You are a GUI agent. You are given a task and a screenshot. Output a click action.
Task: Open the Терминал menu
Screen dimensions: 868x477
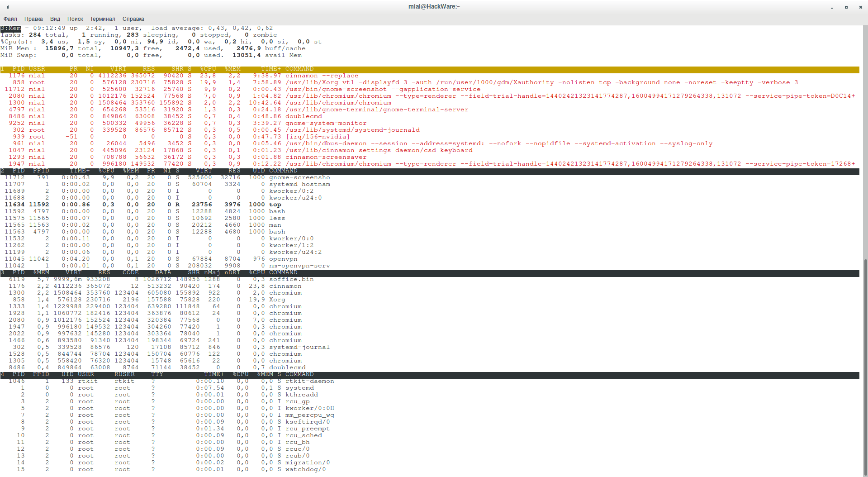coord(102,19)
